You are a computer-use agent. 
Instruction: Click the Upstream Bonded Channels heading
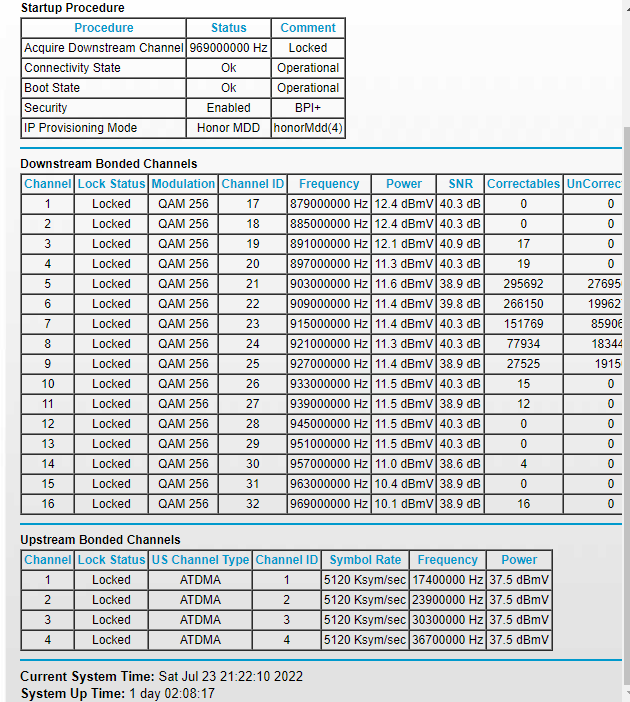100,540
